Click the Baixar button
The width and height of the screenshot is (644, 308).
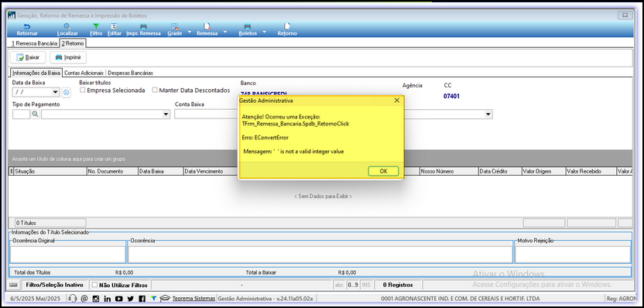pyautogui.click(x=29, y=57)
